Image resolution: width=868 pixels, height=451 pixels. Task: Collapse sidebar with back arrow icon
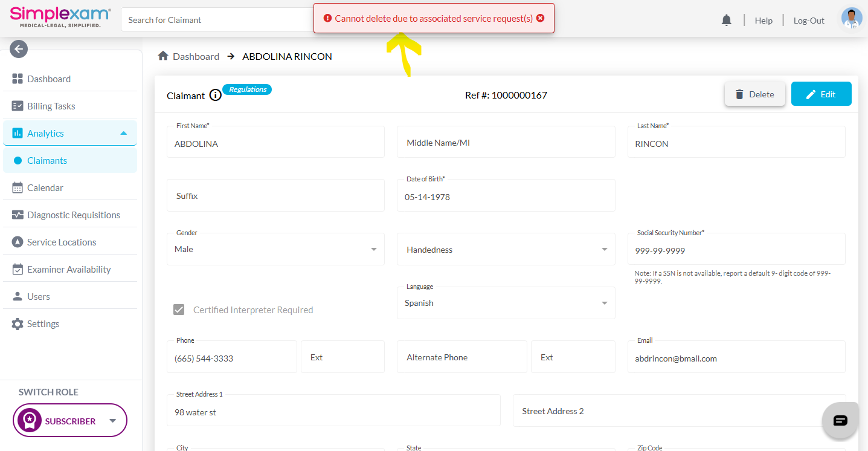click(19, 49)
